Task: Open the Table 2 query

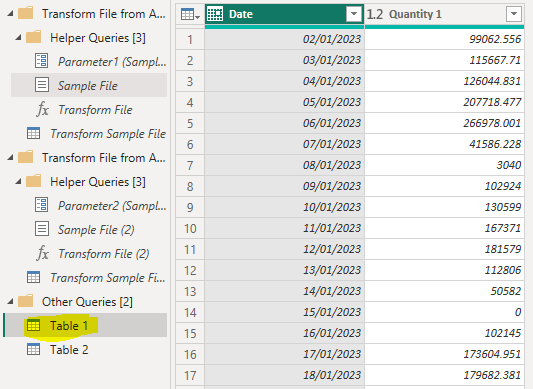Action: pyautogui.click(x=69, y=350)
